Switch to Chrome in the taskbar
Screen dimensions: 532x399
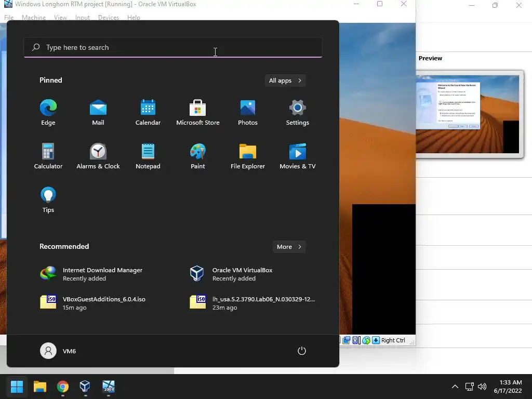(x=63, y=387)
